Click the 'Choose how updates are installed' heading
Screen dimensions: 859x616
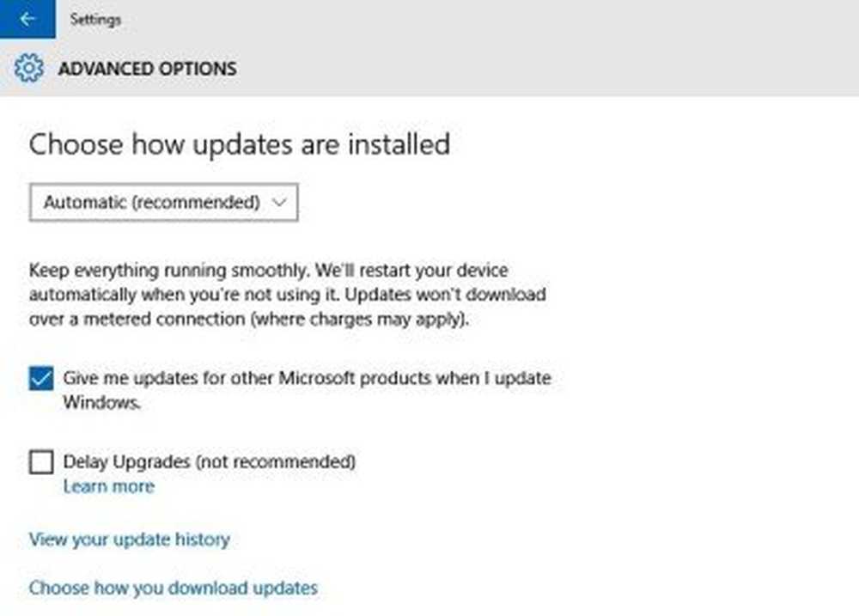coord(239,143)
